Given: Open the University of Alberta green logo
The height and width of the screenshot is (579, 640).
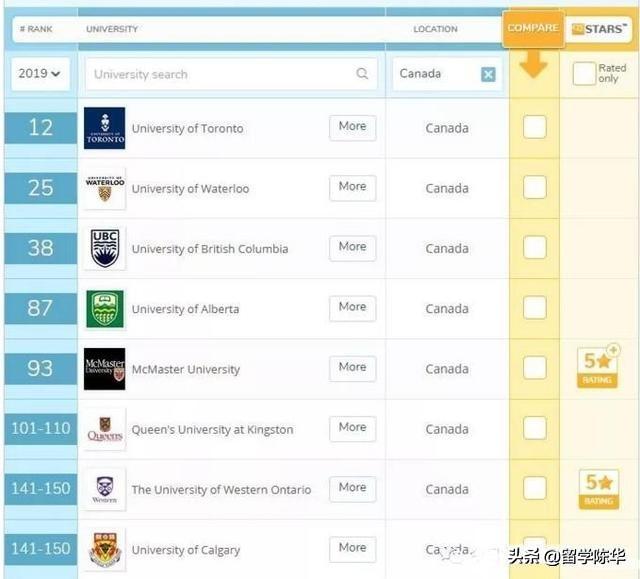Looking at the screenshot, I should coord(104,309).
